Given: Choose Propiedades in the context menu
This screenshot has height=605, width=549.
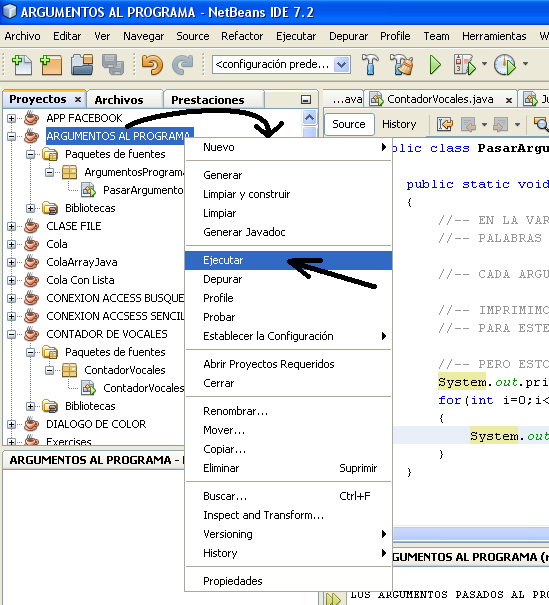Looking at the screenshot, I should pyautogui.click(x=289, y=581).
